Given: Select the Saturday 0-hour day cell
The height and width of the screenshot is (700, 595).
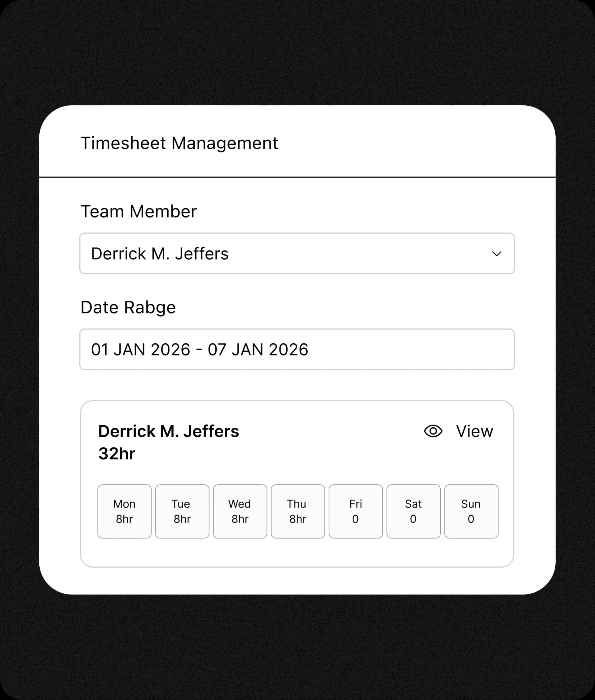Looking at the screenshot, I should [x=413, y=512].
